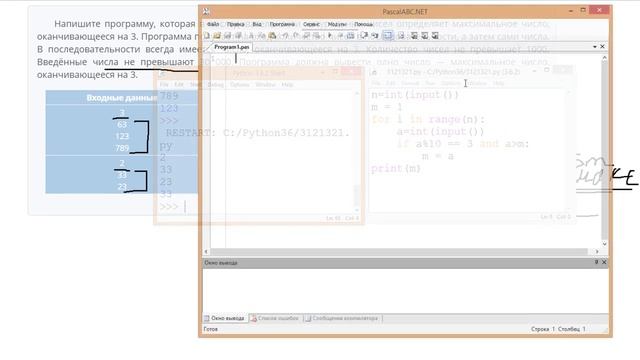This screenshot has height=360, width=640.
Task: Click the editor vertical scrollbar up arrow
Action: (x=604, y=58)
